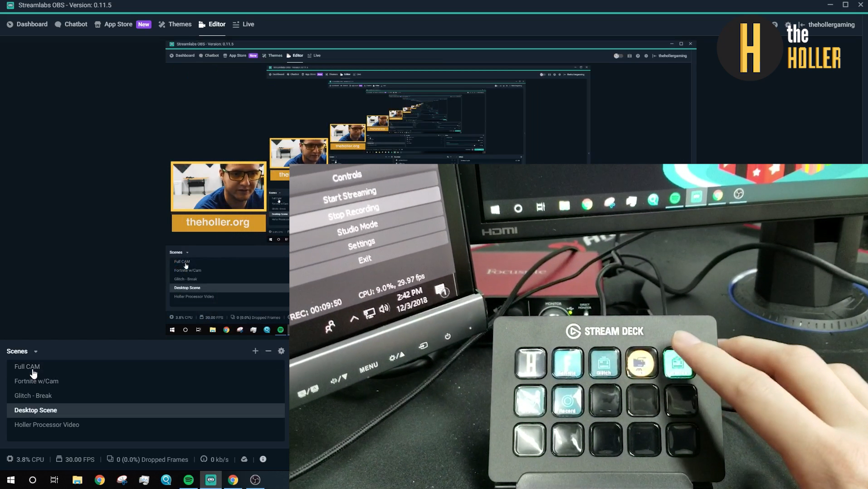Open the App Store page

[x=114, y=24]
